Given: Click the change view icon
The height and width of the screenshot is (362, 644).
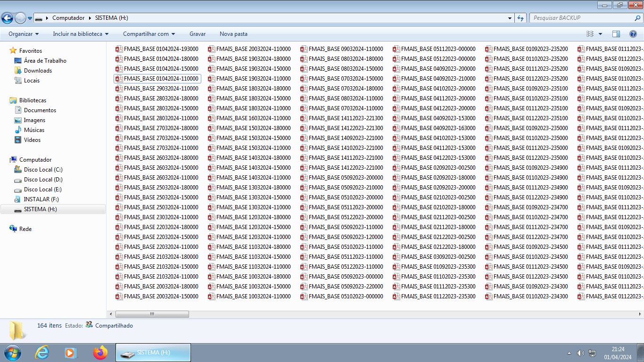Looking at the screenshot, I should point(590,34).
